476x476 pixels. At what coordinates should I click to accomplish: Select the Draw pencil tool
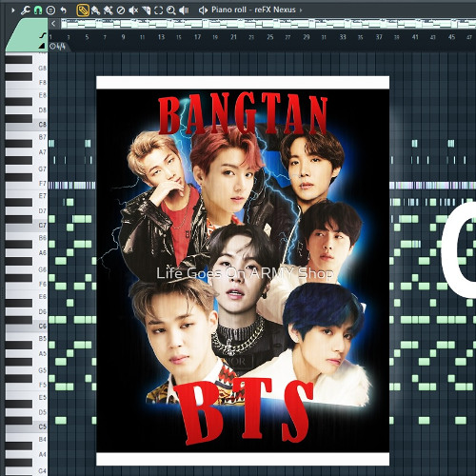[83, 10]
